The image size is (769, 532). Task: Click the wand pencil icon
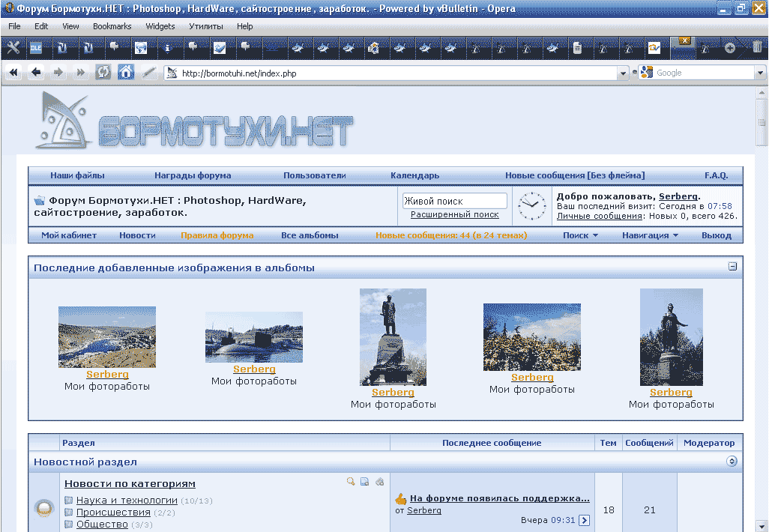click(x=148, y=73)
